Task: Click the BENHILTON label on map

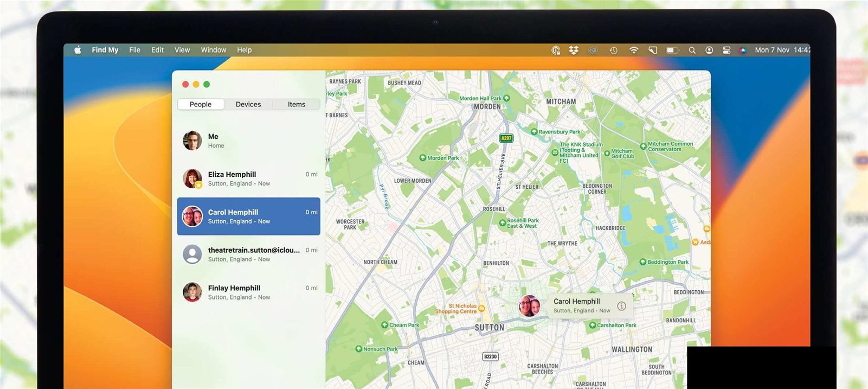Action: click(x=496, y=263)
